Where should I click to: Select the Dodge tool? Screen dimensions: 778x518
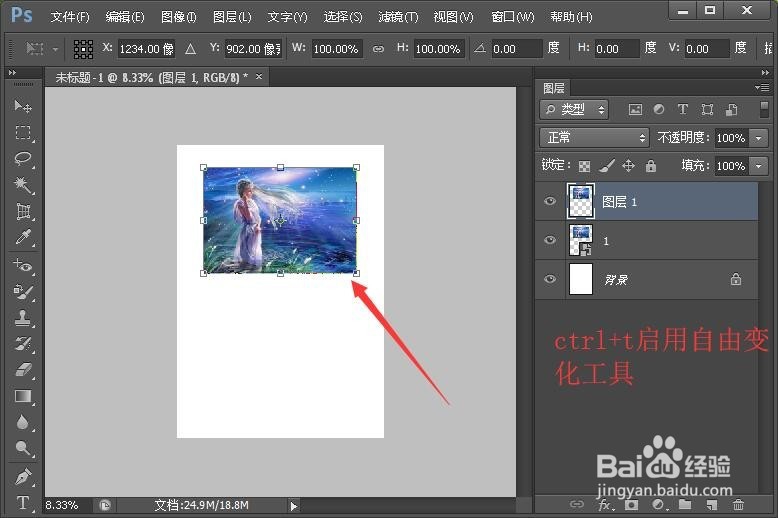click(23, 449)
